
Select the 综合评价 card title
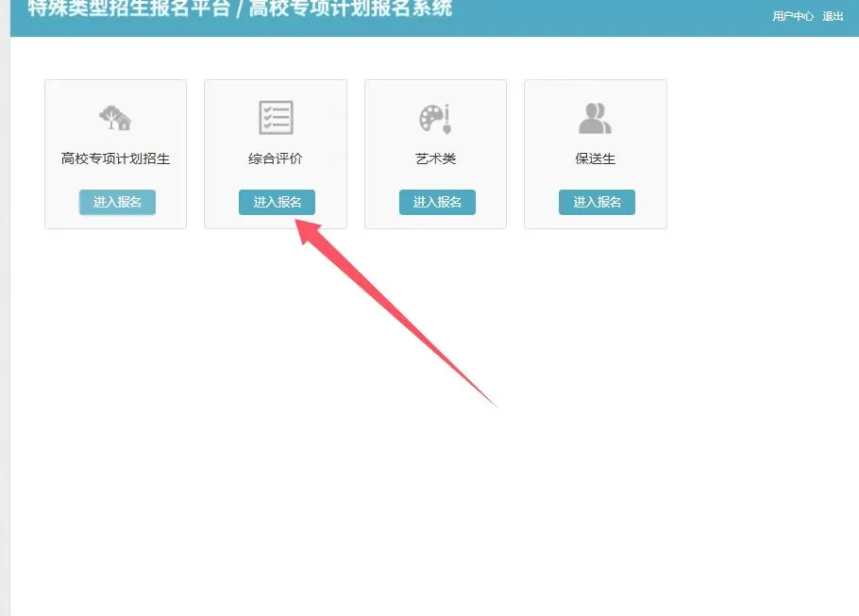coord(275,158)
